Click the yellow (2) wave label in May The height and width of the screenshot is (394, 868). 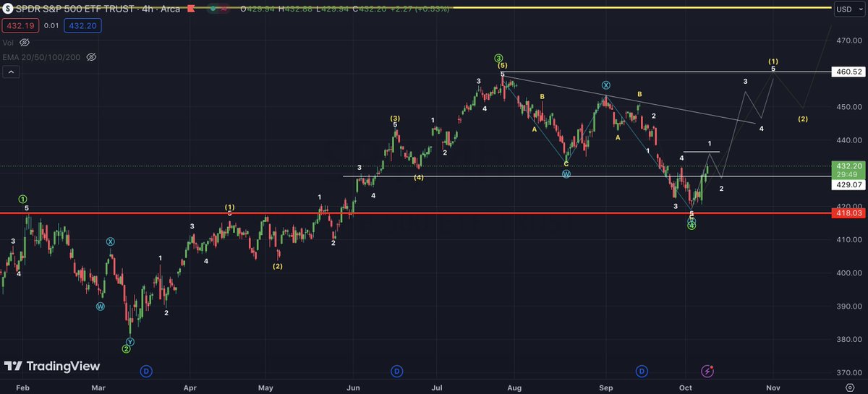pos(278,266)
